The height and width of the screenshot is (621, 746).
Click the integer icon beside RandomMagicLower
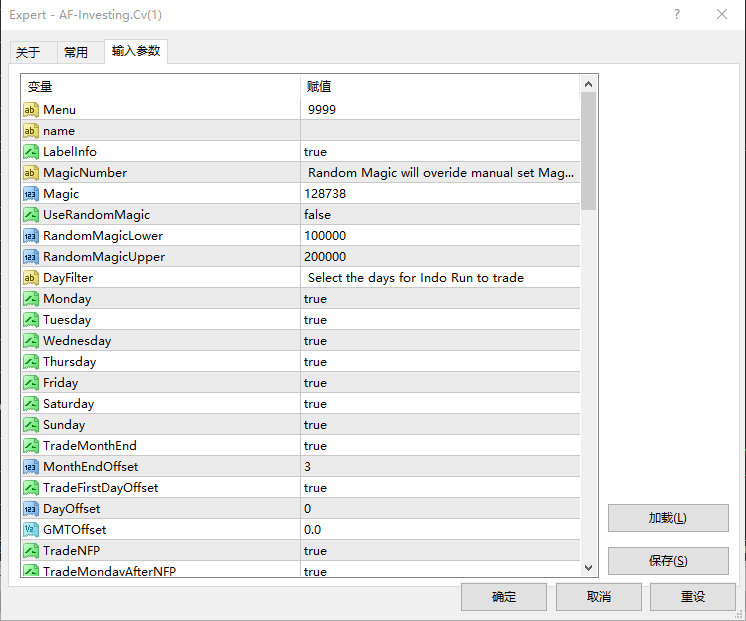click(31, 235)
